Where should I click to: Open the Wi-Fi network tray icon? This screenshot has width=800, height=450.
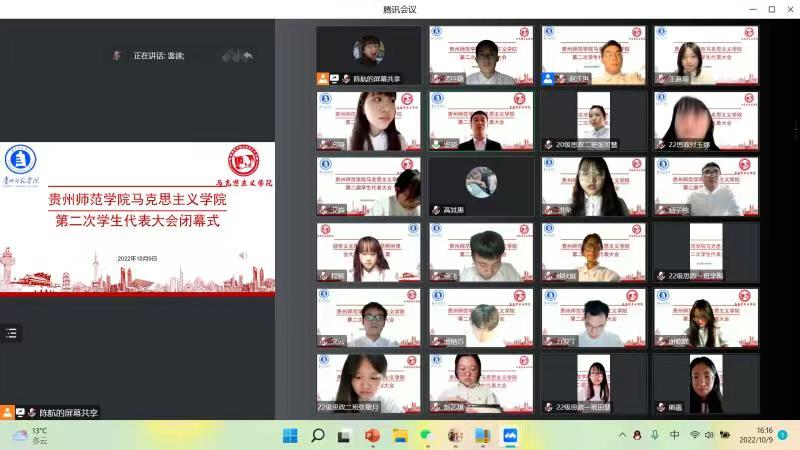pyautogui.click(x=694, y=435)
